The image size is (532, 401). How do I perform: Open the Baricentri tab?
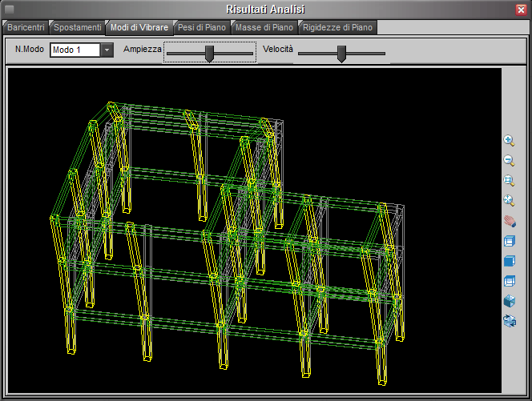pyautogui.click(x=26, y=27)
